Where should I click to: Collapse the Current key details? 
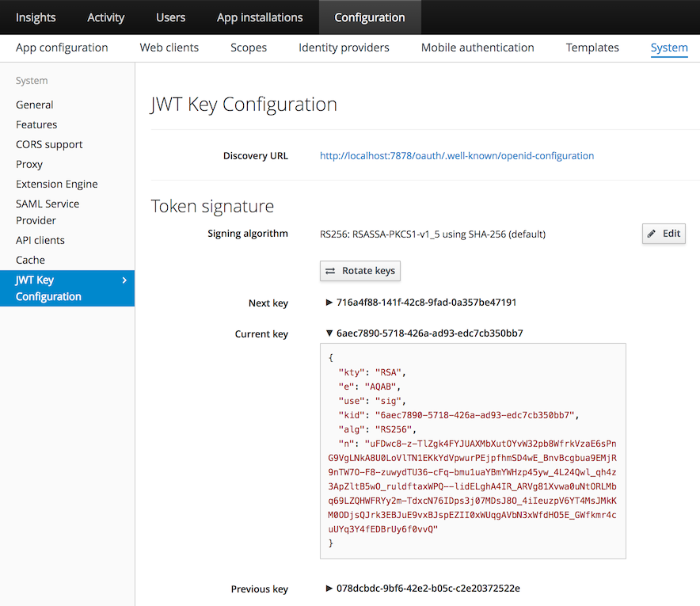pos(329,333)
